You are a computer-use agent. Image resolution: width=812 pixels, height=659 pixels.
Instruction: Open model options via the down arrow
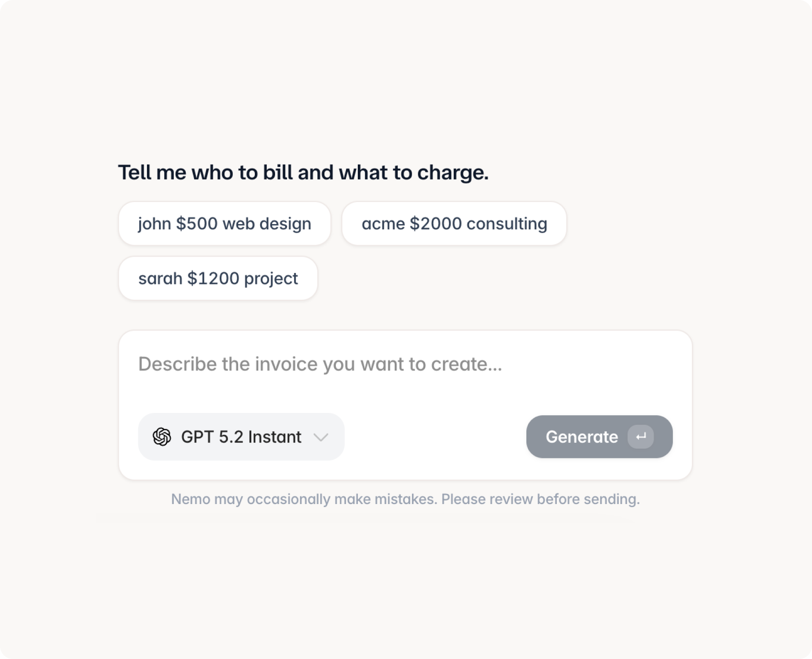pyautogui.click(x=322, y=437)
